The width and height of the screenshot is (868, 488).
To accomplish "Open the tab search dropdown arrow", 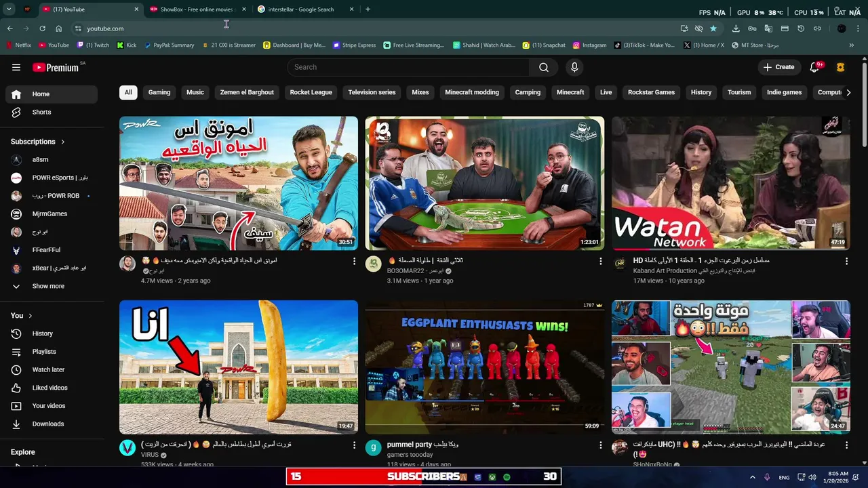I will click(9, 9).
